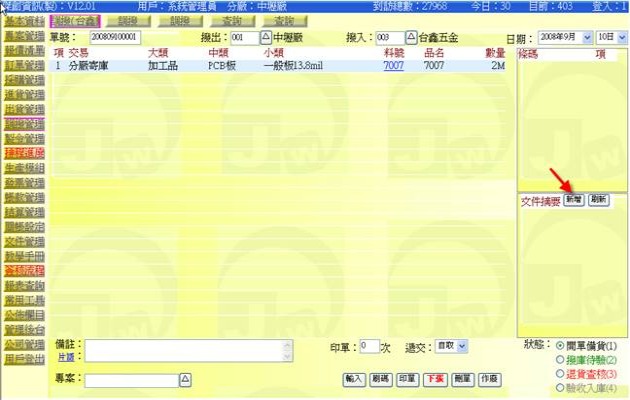
Task: Switch to the 調撥(台鑫) tab
Action: coord(76,21)
